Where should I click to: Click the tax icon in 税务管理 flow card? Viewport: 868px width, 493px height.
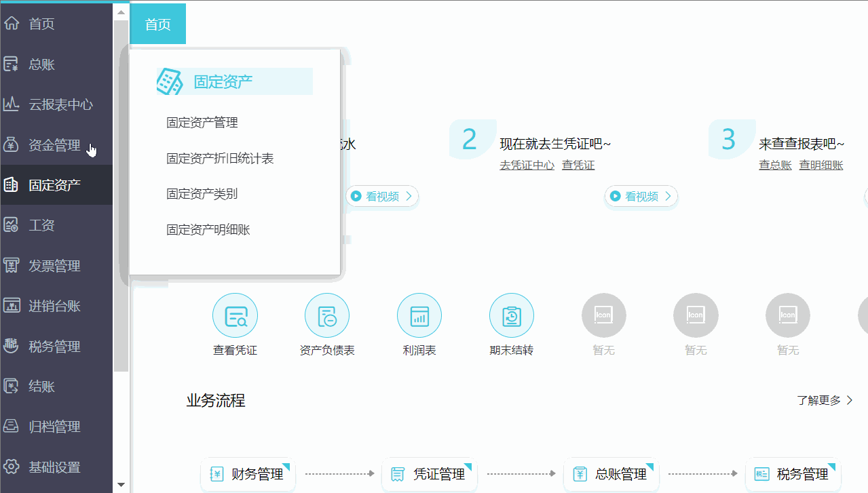click(762, 474)
